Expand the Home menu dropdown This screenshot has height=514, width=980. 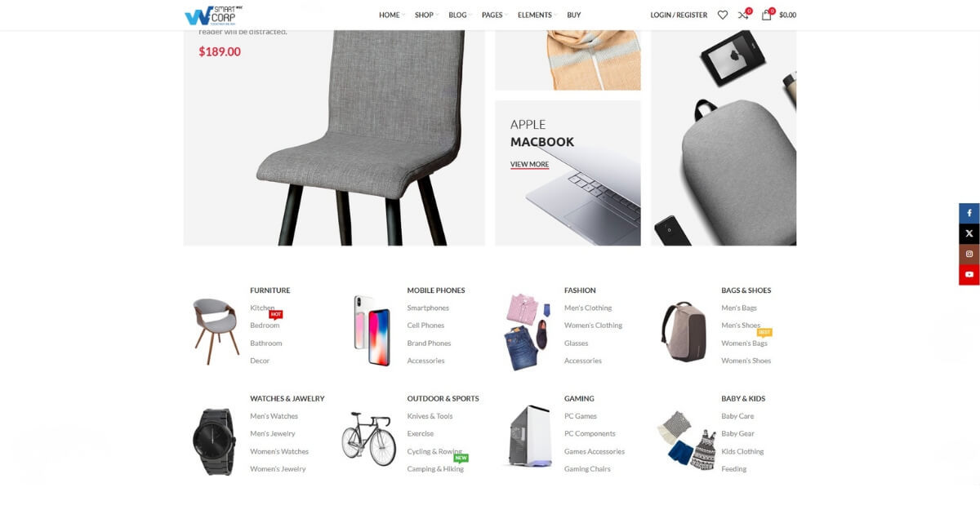(x=391, y=15)
